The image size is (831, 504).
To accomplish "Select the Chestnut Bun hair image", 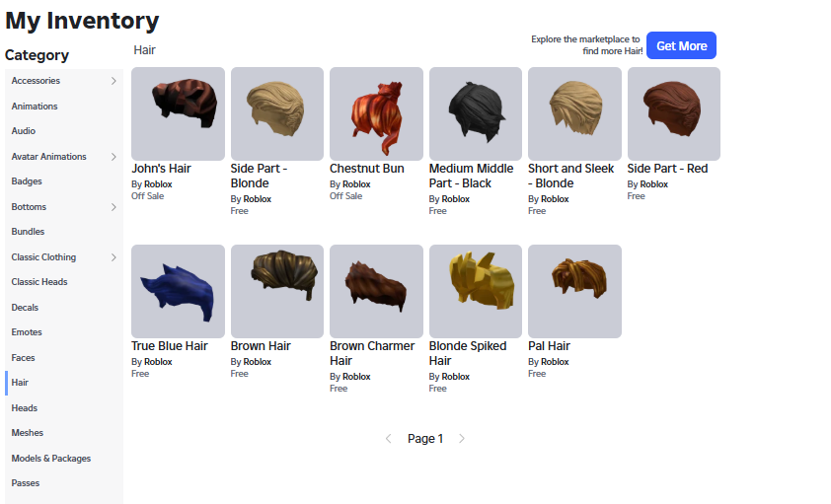I will point(376,113).
